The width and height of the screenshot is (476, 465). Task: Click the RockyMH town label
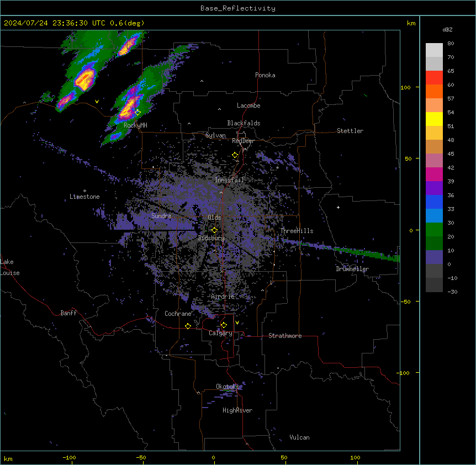135,125
